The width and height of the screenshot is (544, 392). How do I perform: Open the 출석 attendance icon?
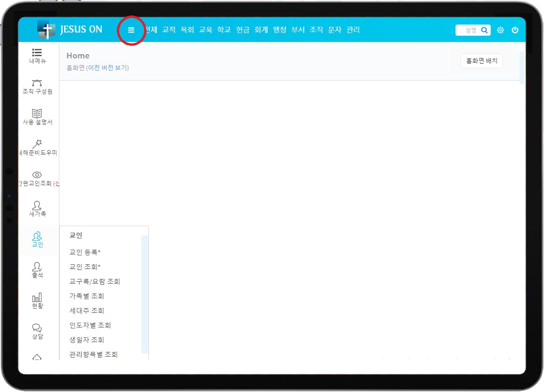click(x=37, y=270)
